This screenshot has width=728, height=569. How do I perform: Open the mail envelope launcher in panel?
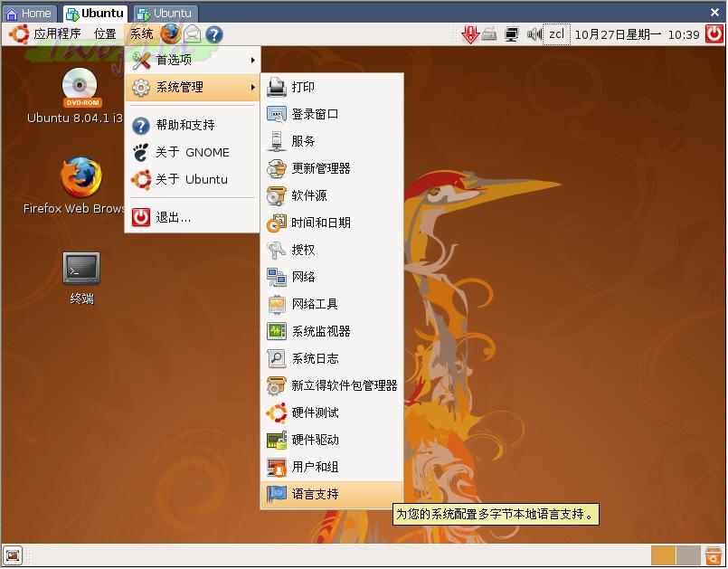(193, 34)
